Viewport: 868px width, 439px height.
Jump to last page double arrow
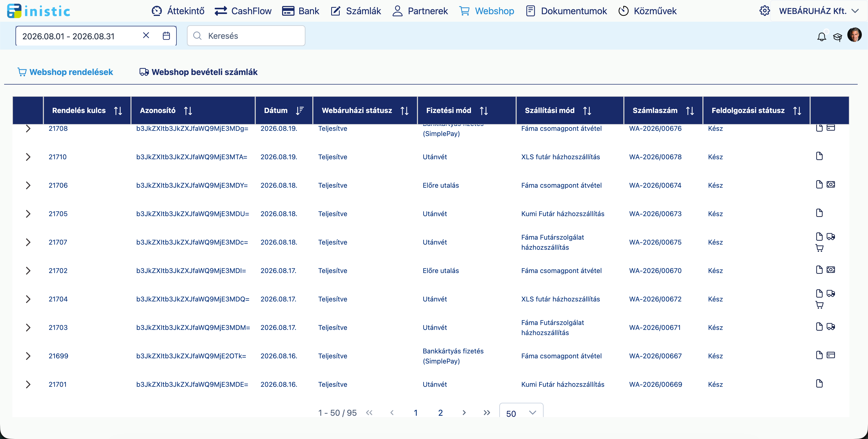click(x=486, y=412)
